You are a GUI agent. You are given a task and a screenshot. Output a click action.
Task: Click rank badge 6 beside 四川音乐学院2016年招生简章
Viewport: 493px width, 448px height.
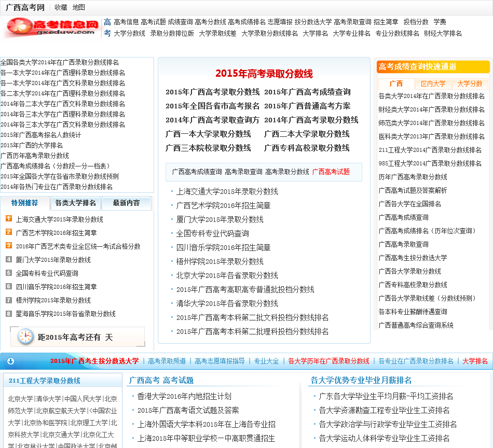9,286
